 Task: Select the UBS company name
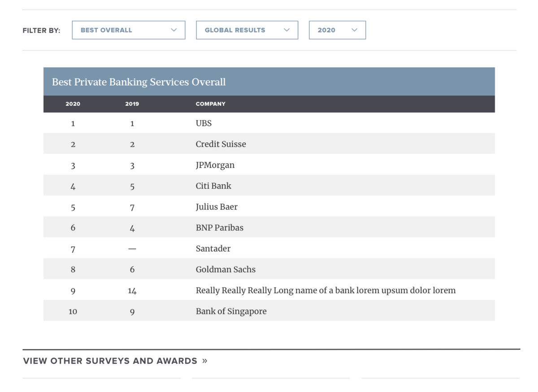(x=204, y=123)
